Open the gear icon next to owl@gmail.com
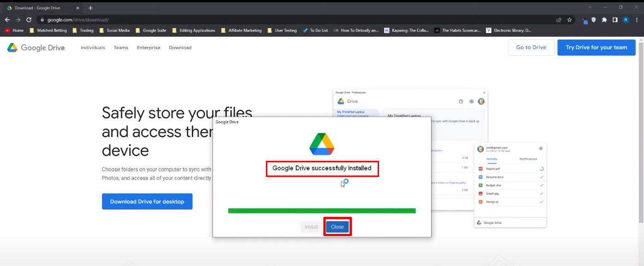This screenshot has height=266, width=644. point(540,148)
